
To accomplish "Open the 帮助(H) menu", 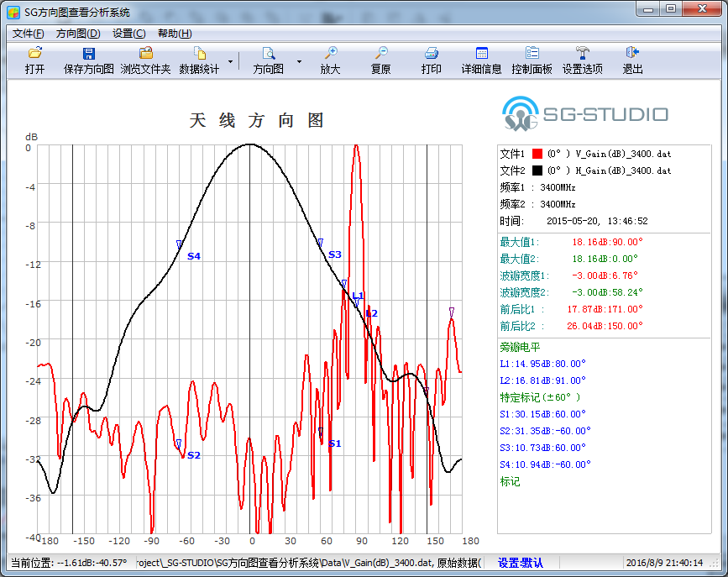I will click(x=175, y=34).
